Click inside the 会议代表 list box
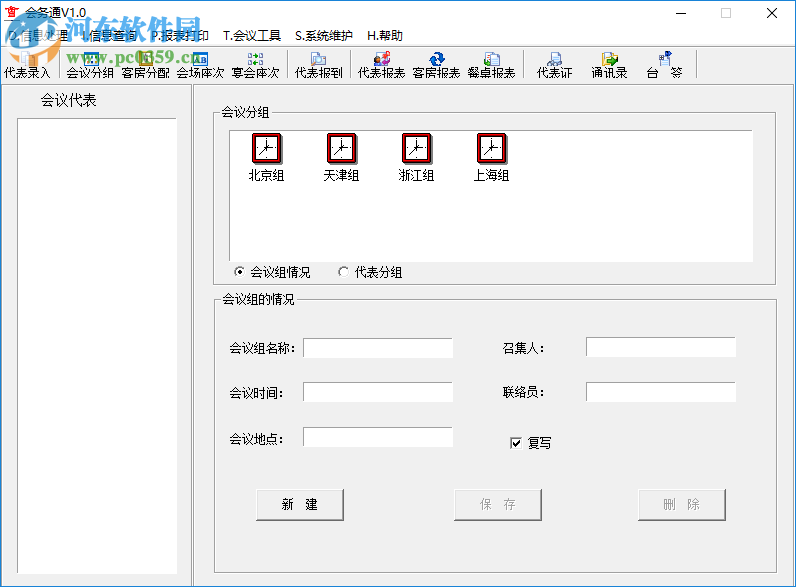Image resolution: width=796 pixels, height=587 pixels. tap(97, 346)
